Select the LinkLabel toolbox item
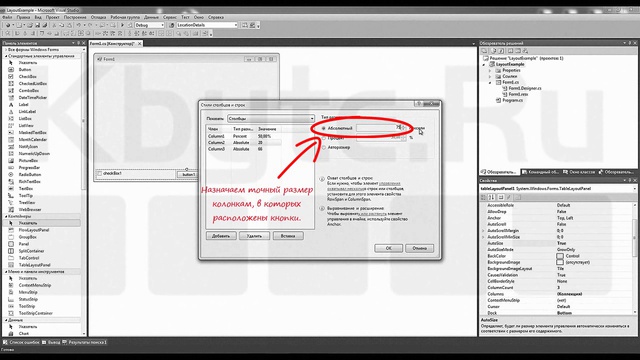Screen dimensions: 640x360 pyautogui.click(x=27, y=111)
